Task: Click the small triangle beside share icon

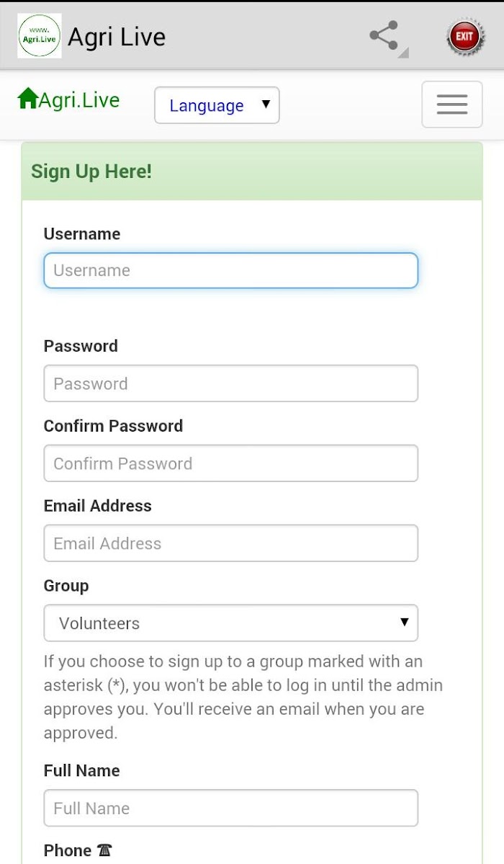Action: [404, 53]
